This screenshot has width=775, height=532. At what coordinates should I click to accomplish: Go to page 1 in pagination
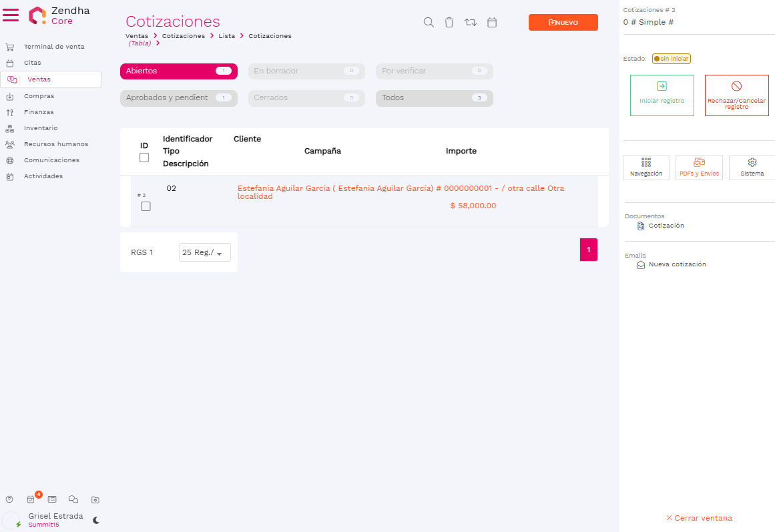coord(588,250)
